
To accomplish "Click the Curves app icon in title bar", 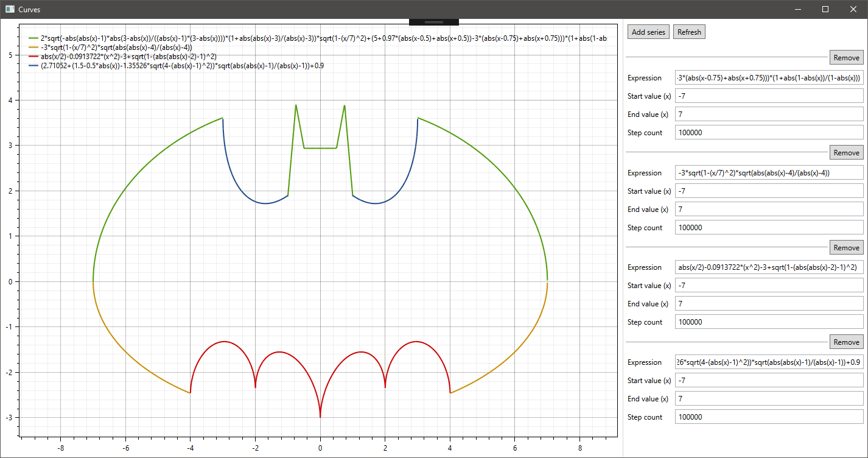I will click(x=10, y=9).
